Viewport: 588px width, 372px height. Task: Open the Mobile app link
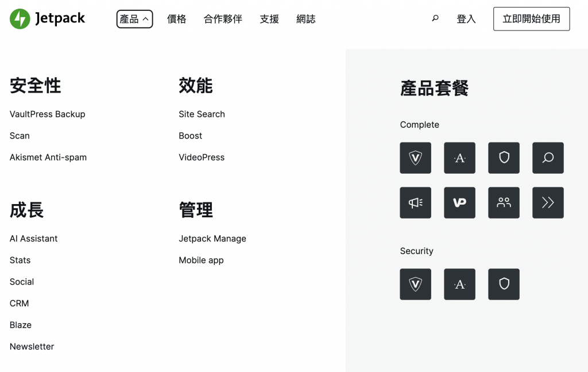pos(201,260)
